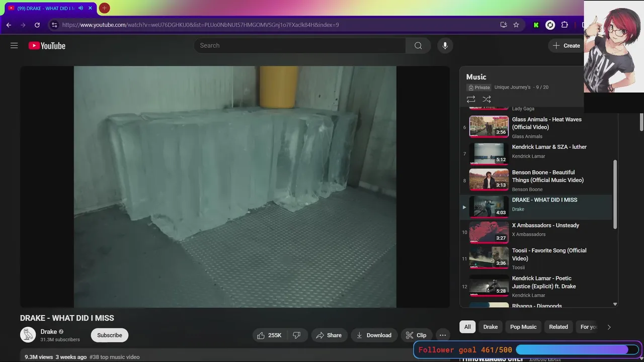
Task: Open more actions three-dot menu
Action: pyautogui.click(x=443, y=335)
